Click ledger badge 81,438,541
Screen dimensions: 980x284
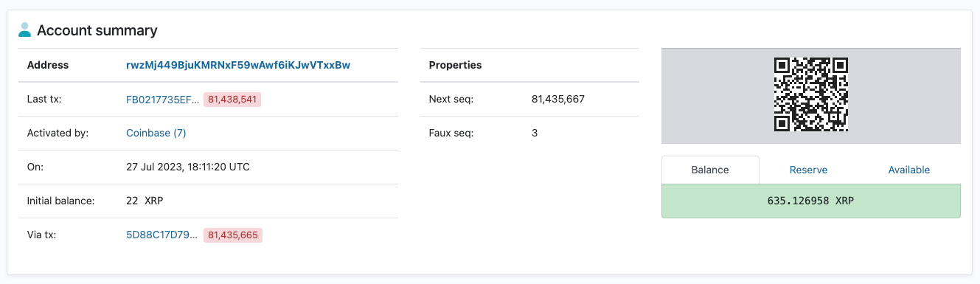pyautogui.click(x=232, y=99)
